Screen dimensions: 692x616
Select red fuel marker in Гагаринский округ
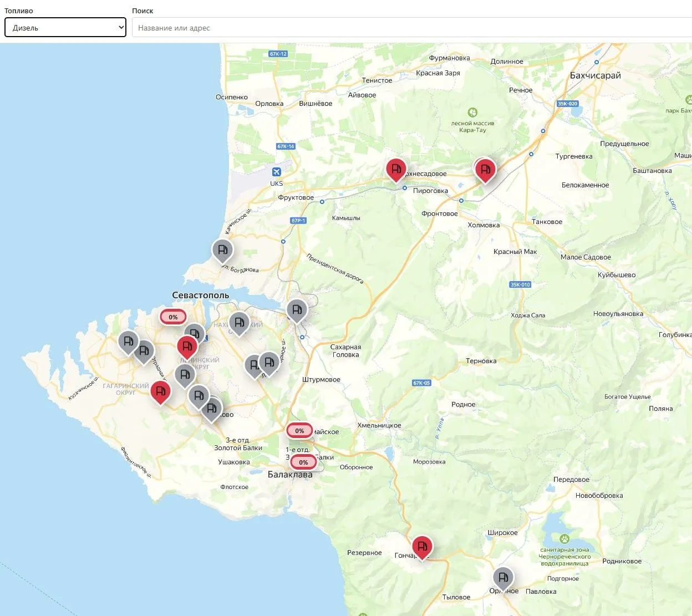161,392
